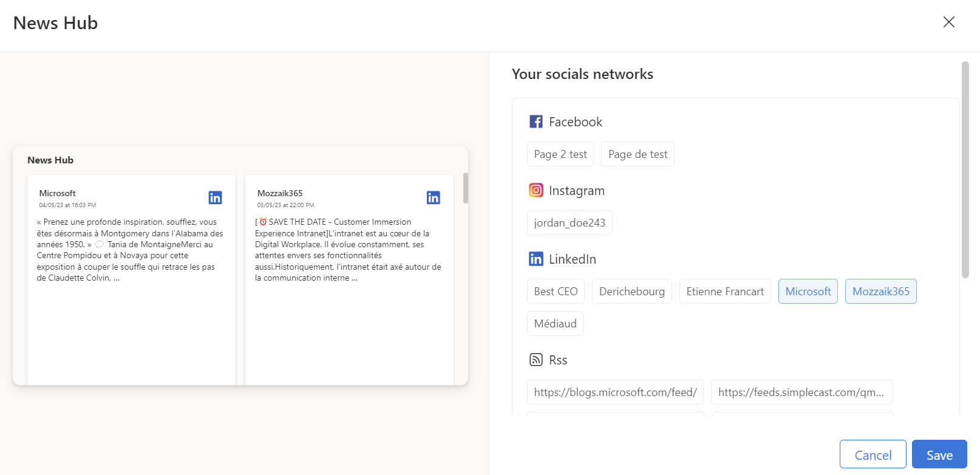980x475 pixels.
Task: Toggle the Etienne Francart LinkedIn source
Action: click(x=725, y=292)
